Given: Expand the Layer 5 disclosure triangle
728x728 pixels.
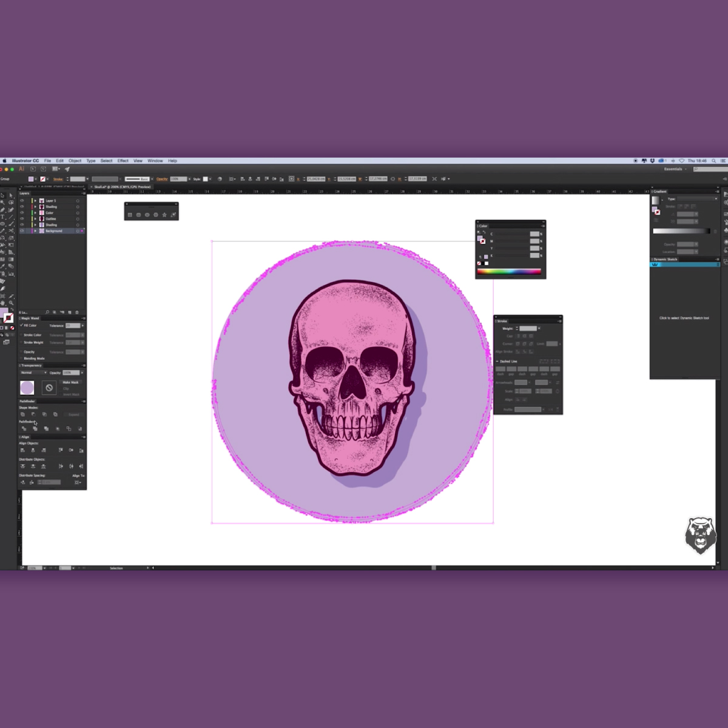Looking at the screenshot, I should point(35,201).
